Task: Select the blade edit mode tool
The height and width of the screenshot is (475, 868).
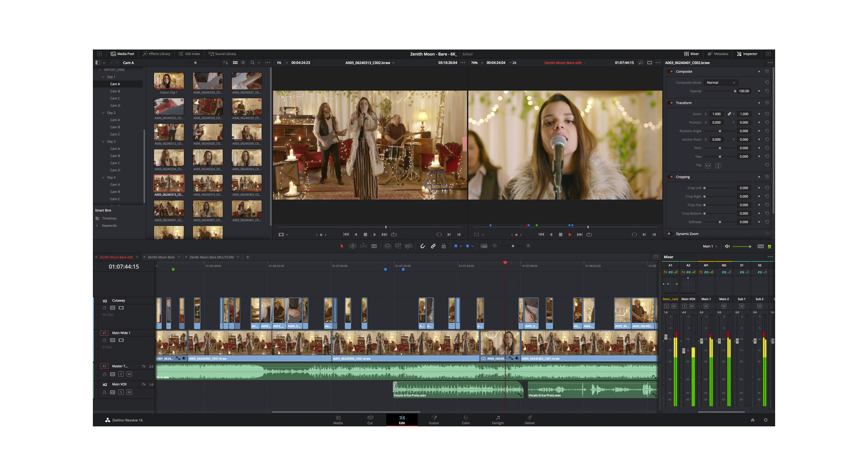Action: click(374, 246)
